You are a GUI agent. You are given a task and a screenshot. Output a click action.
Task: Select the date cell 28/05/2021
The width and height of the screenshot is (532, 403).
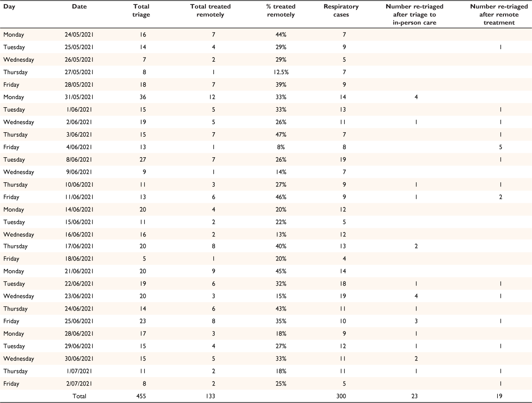[x=79, y=85]
